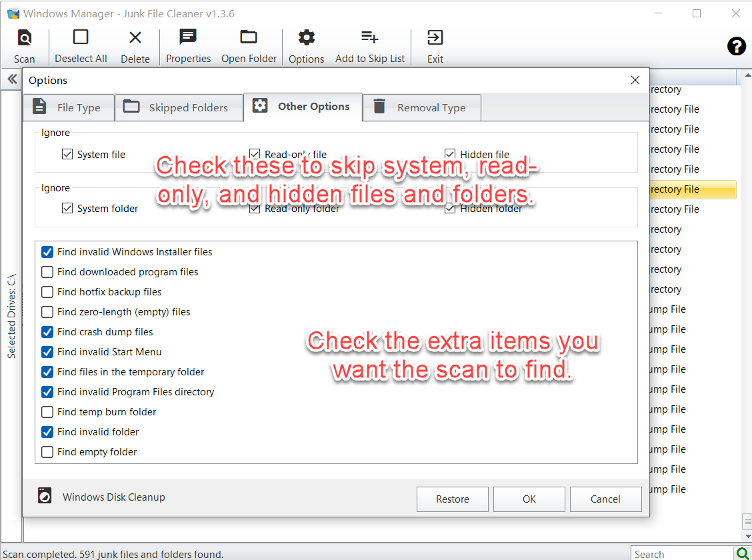Start a scan with the Scan icon

click(x=25, y=37)
